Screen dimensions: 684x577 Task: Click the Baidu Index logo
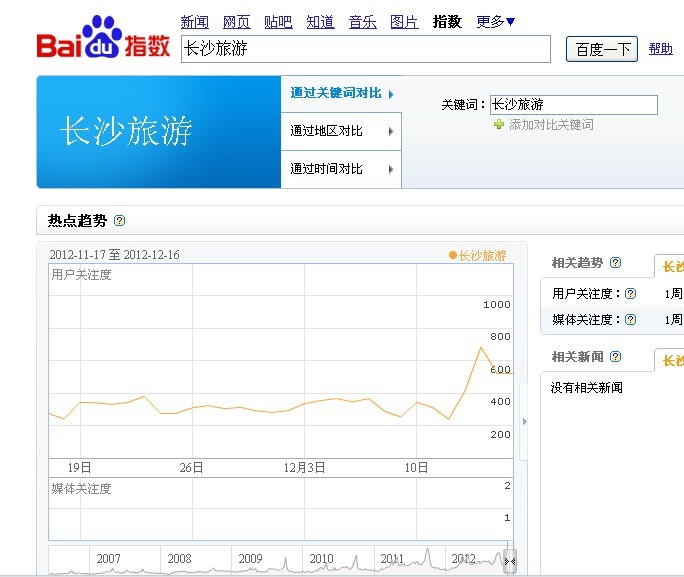click(103, 40)
